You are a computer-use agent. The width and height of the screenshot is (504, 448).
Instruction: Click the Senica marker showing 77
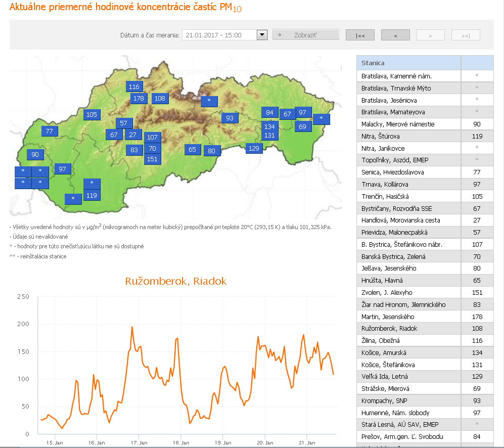tap(50, 131)
